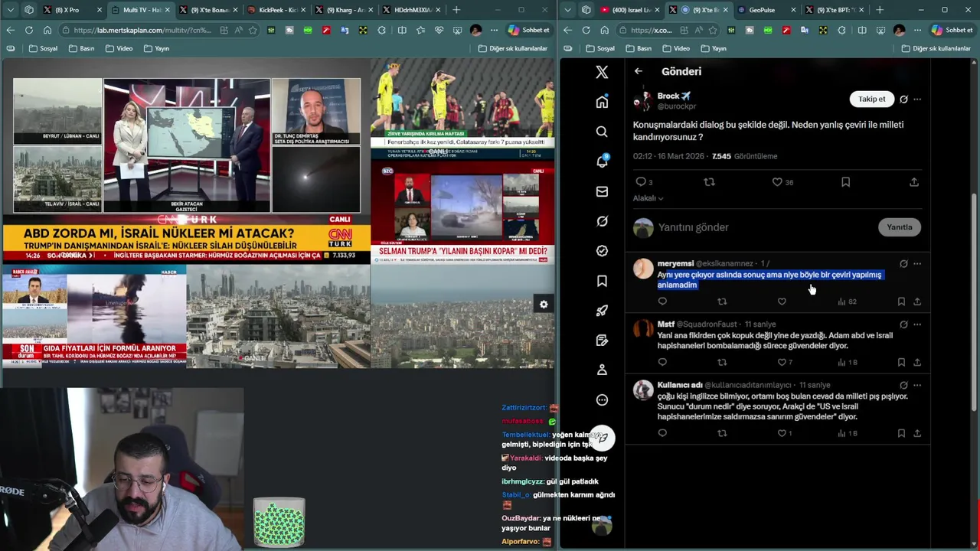Open Messages envelope icon in X sidebar
The height and width of the screenshot is (551, 980).
(602, 191)
